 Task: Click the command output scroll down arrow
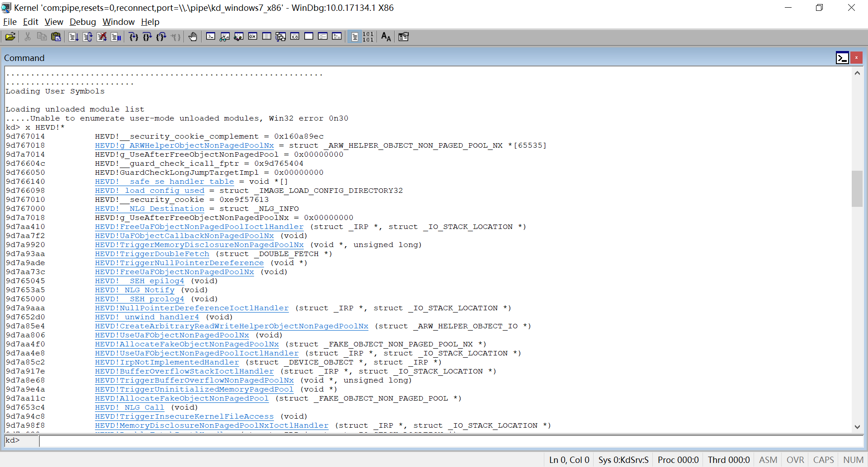click(857, 427)
